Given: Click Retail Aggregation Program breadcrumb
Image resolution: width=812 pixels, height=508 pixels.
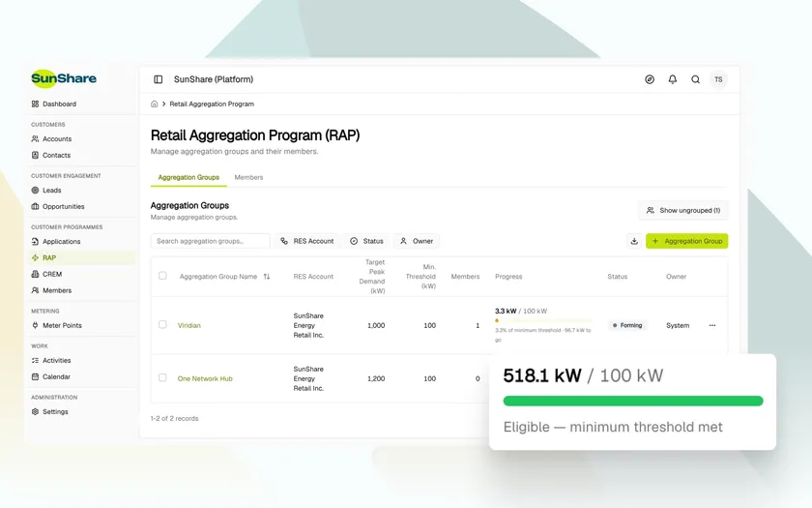Looking at the screenshot, I should [212, 104].
